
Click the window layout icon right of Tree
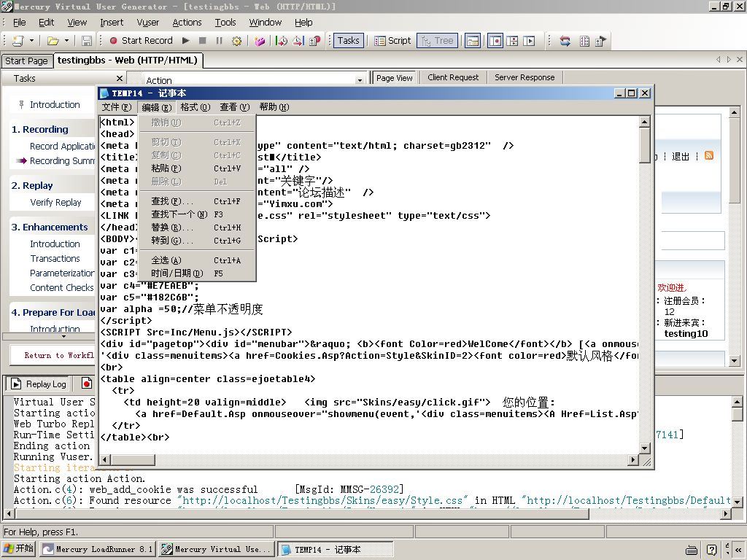[x=473, y=41]
